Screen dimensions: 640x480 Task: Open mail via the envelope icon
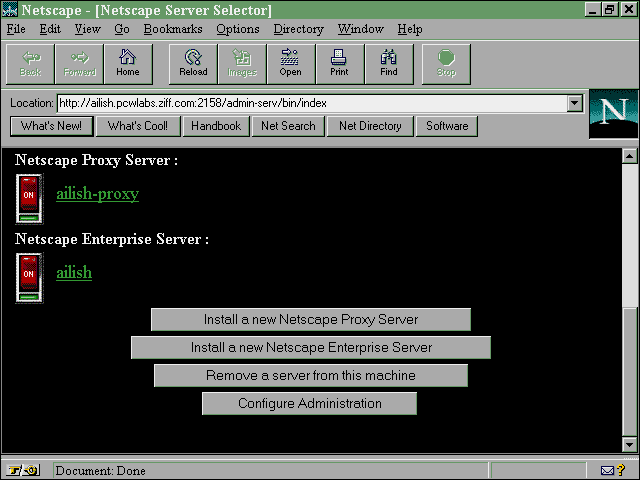point(607,471)
